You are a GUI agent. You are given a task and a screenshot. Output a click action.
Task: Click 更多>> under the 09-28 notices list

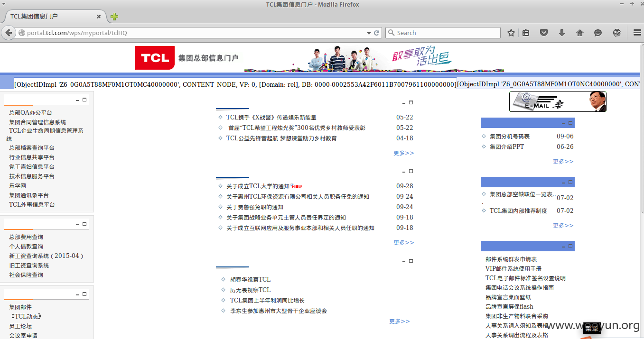point(403,243)
